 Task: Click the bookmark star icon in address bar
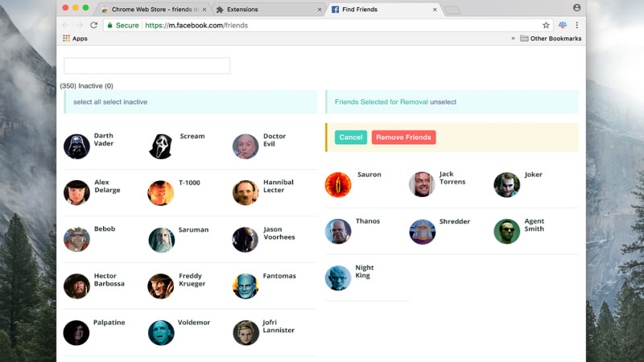tap(546, 25)
